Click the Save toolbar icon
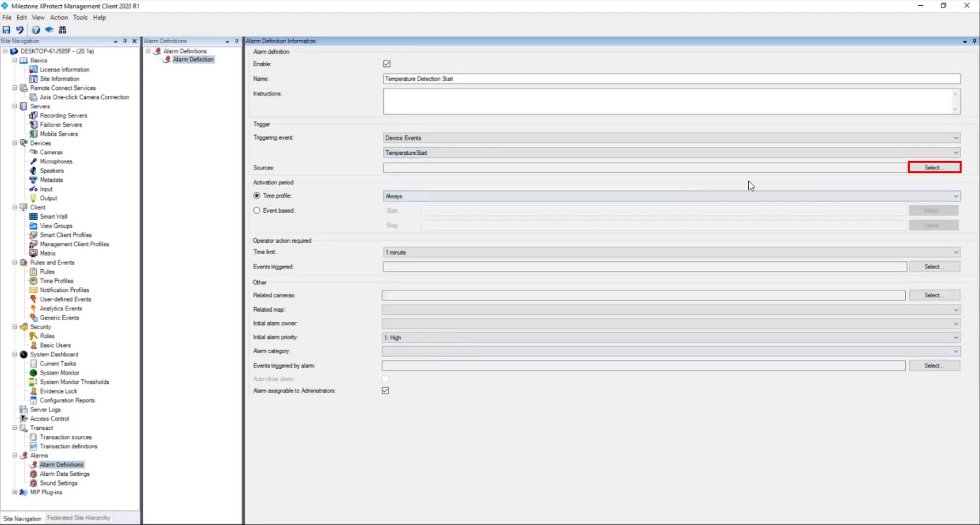 (x=7, y=30)
